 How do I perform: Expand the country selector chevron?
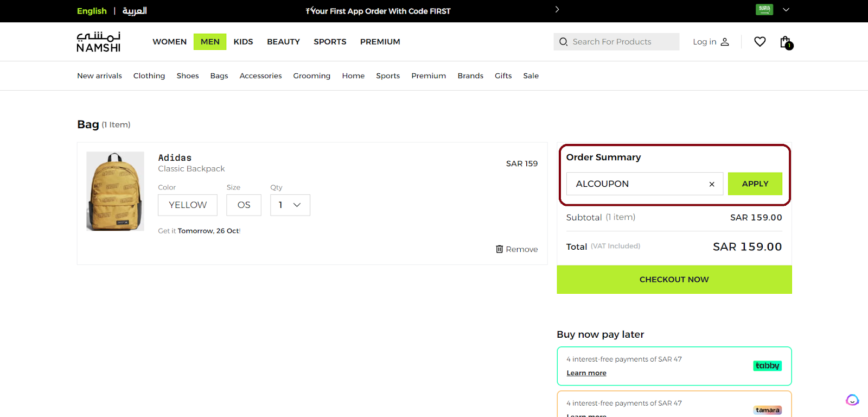pyautogui.click(x=786, y=10)
